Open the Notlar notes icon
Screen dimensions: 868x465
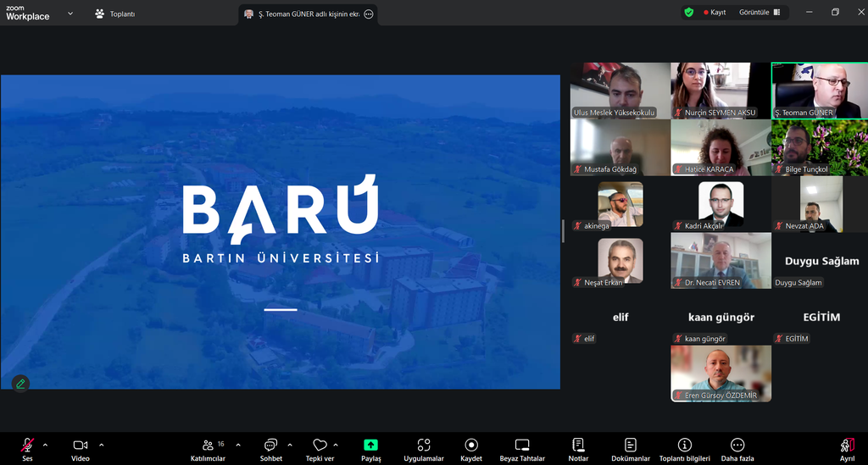point(578,447)
